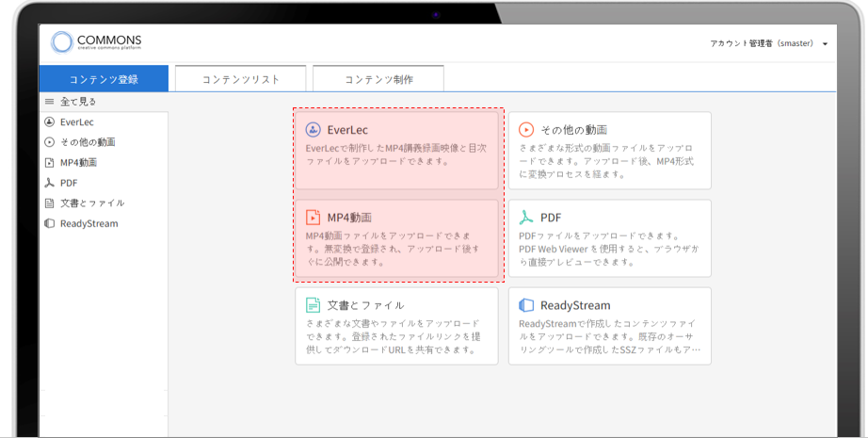Click the EverLec icon in the sidebar

(x=49, y=122)
